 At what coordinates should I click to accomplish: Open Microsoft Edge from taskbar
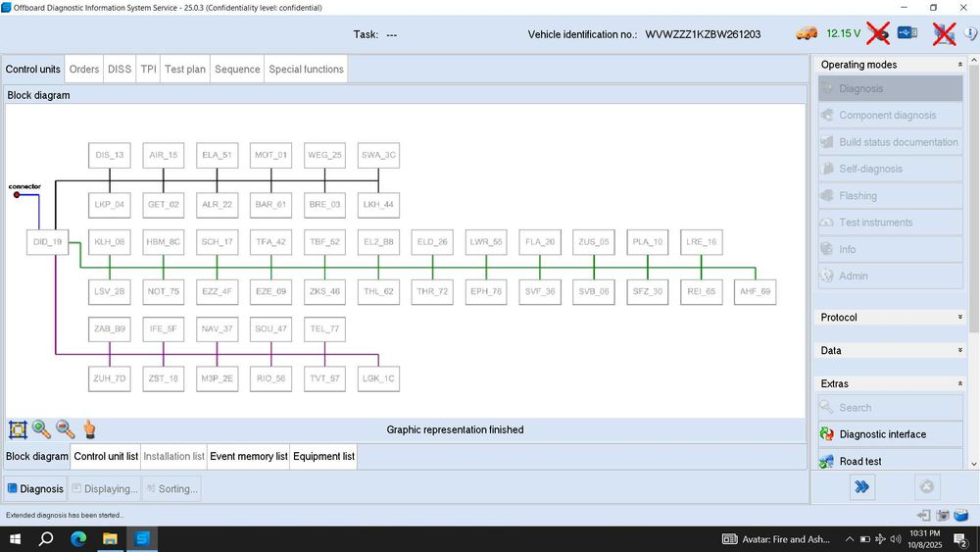point(78,539)
